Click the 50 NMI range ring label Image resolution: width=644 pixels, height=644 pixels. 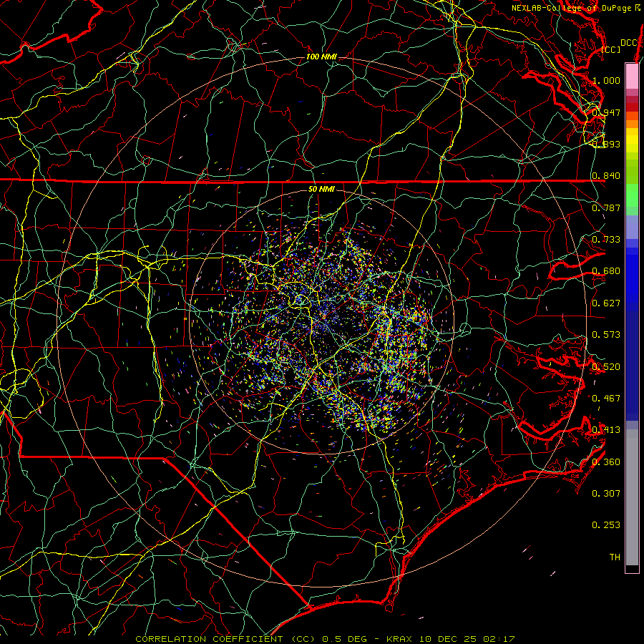pos(321,189)
